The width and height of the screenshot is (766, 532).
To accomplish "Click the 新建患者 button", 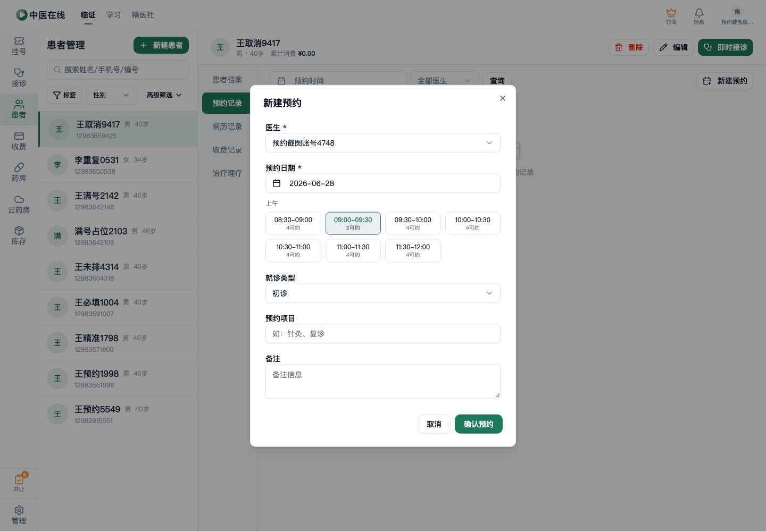I will pyautogui.click(x=161, y=46).
